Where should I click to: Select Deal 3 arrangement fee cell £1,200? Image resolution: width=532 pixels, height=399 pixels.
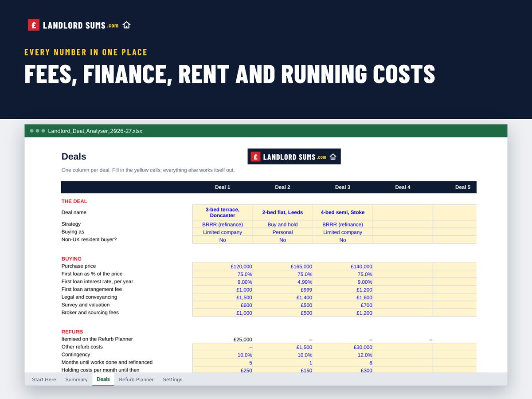pyautogui.click(x=343, y=289)
